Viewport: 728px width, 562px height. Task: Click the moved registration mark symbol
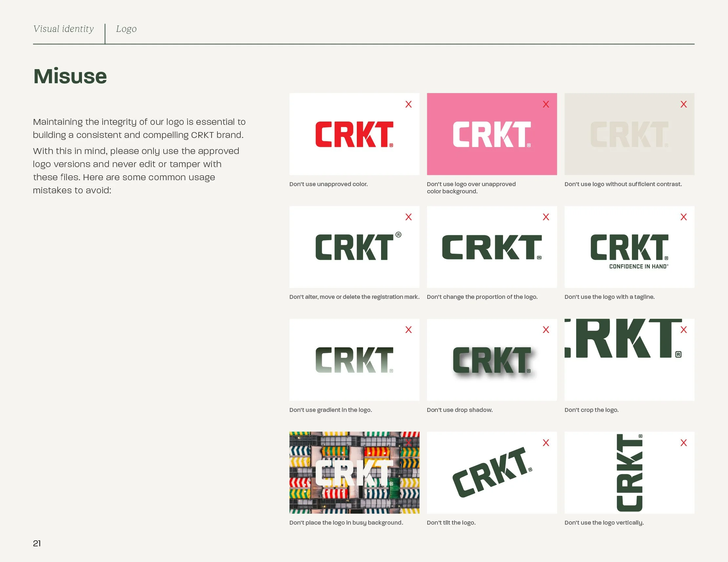(x=398, y=235)
